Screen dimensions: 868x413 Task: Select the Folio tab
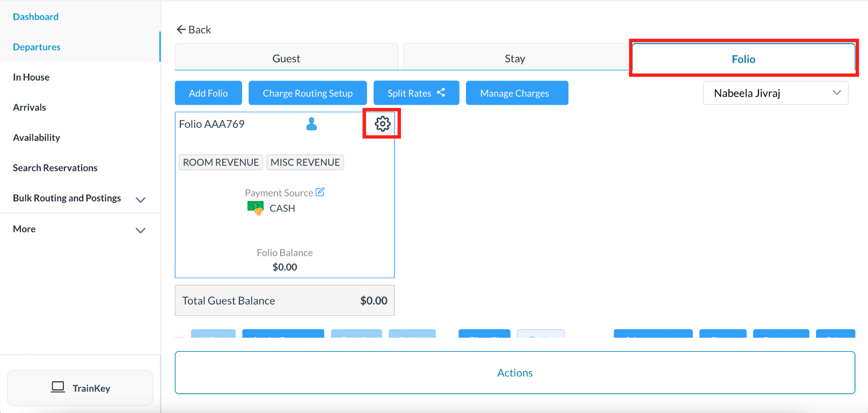point(743,59)
